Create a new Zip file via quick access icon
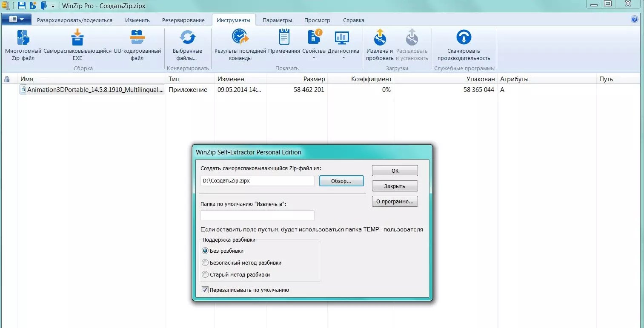This screenshot has height=328, width=644. pyautogui.click(x=33, y=6)
